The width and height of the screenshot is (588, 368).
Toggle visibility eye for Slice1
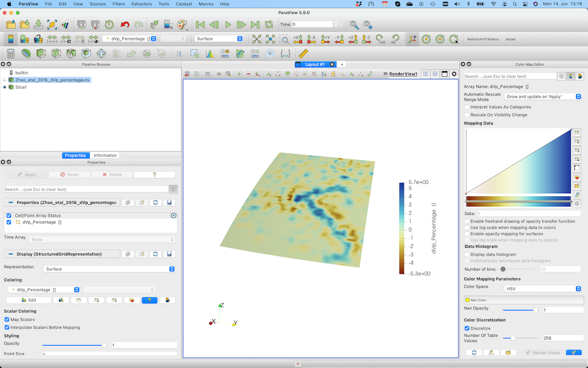5,87
